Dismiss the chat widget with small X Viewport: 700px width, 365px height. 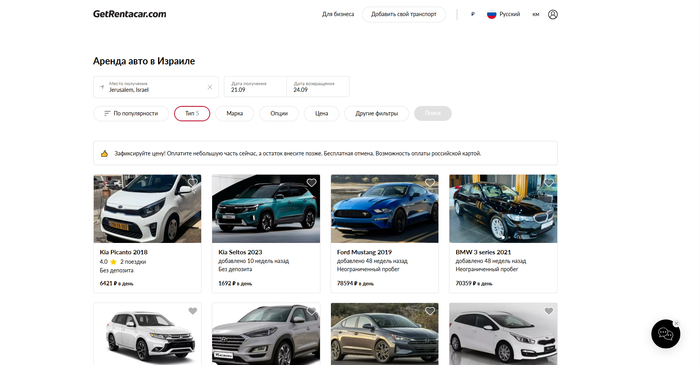tap(676, 323)
